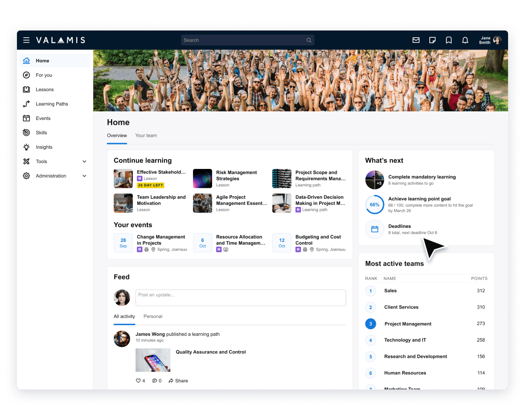Focus the top Search field

[x=247, y=40]
